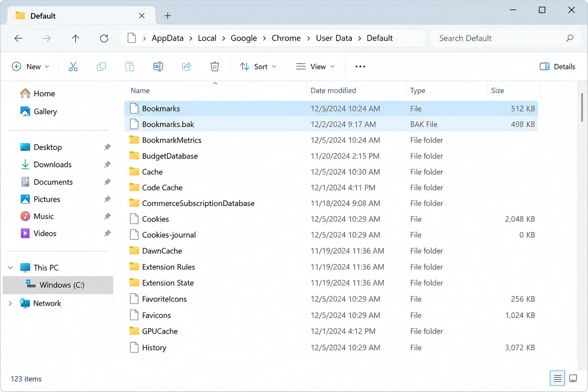Screen dimensions: 588x392
Task: Sort by the Name column header
Action: coord(140,91)
